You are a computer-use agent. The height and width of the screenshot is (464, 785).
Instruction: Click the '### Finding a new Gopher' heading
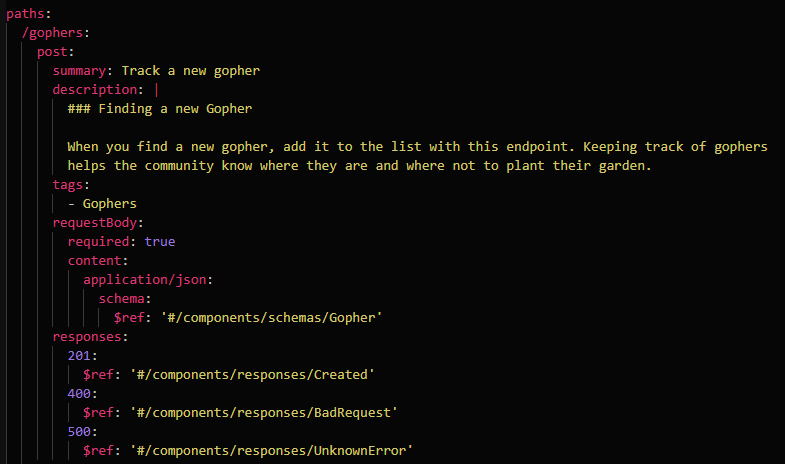[x=160, y=109]
